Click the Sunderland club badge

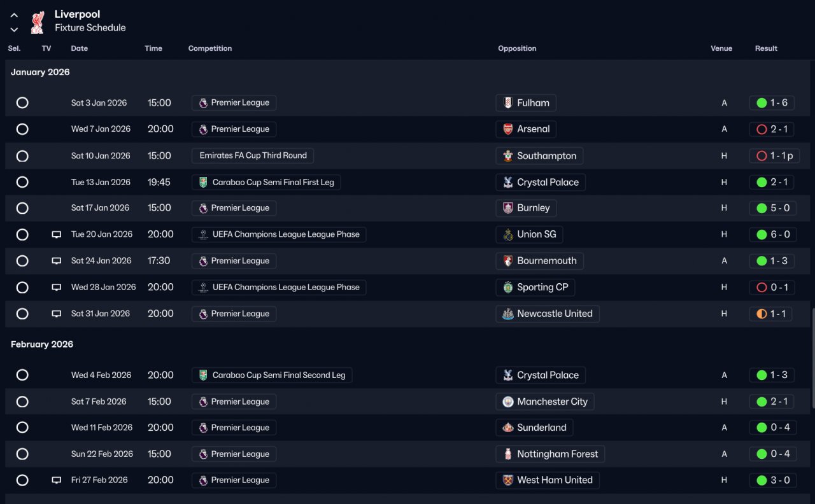tap(507, 428)
